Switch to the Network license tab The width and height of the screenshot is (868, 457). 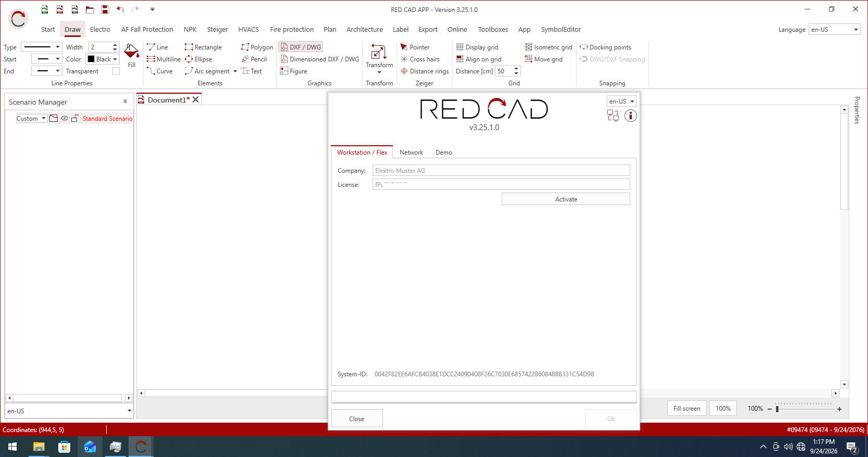tap(411, 152)
